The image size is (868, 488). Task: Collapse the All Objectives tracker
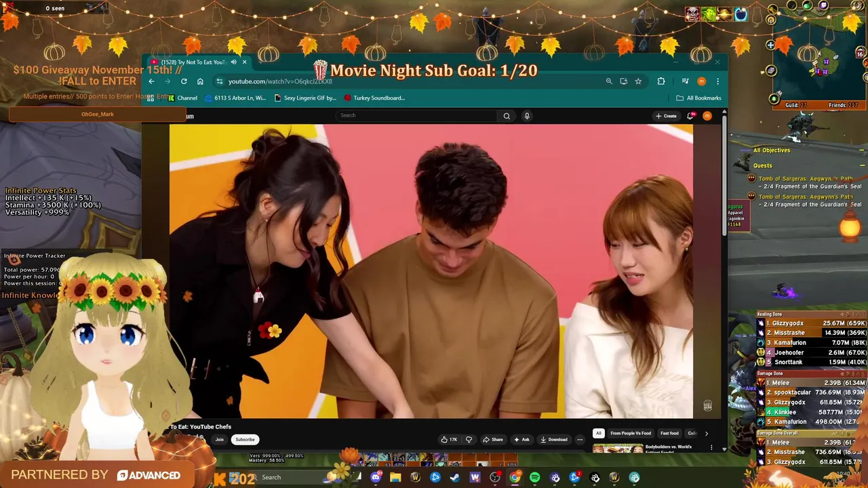coord(861,150)
